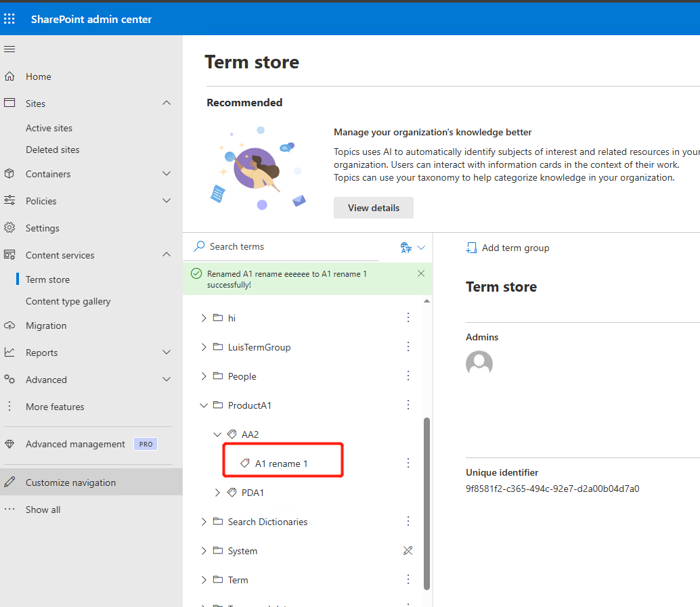Click the View details button
This screenshot has width=700, height=607.
pyautogui.click(x=374, y=208)
